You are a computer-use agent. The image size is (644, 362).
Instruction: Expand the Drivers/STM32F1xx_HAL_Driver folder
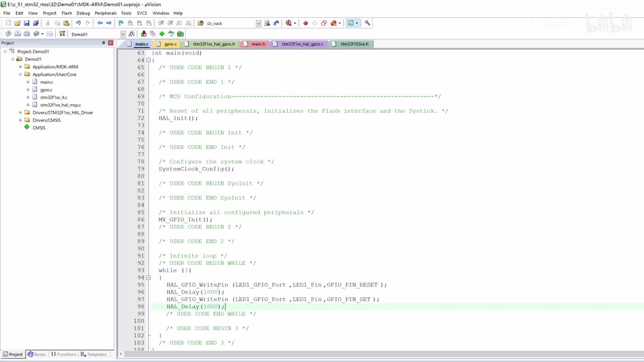click(20, 113)
